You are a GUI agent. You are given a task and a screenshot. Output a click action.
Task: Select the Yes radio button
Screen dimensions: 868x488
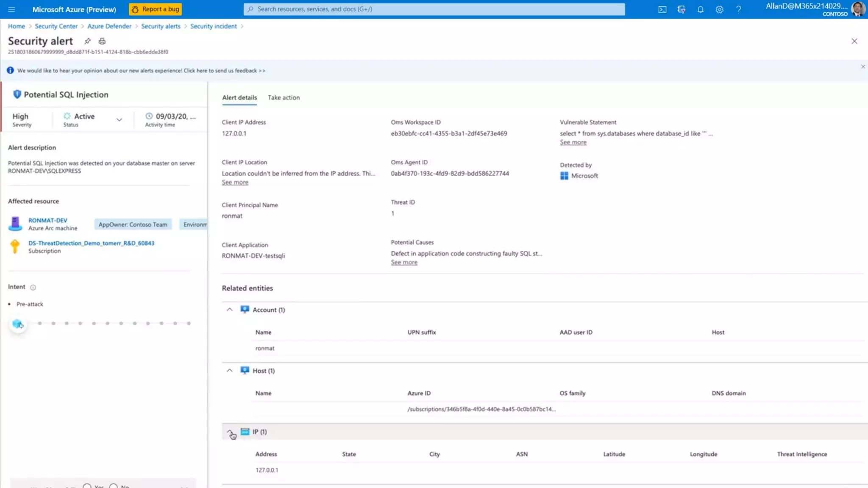coord(87,486)
